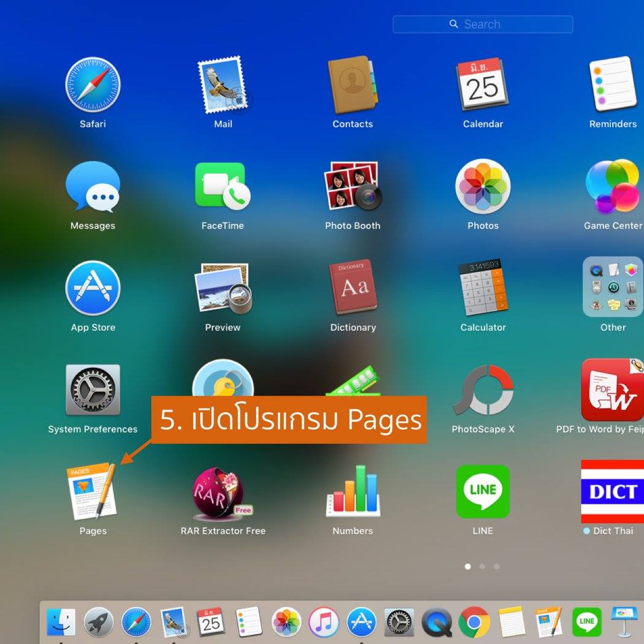Open System Preferences in the Launchpad grid
Image resolution: width=644 pixels, height=644 pixels.
93,389
